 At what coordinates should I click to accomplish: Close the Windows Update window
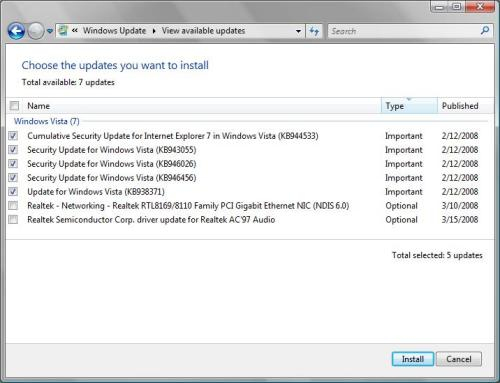[x=480, y=7]
